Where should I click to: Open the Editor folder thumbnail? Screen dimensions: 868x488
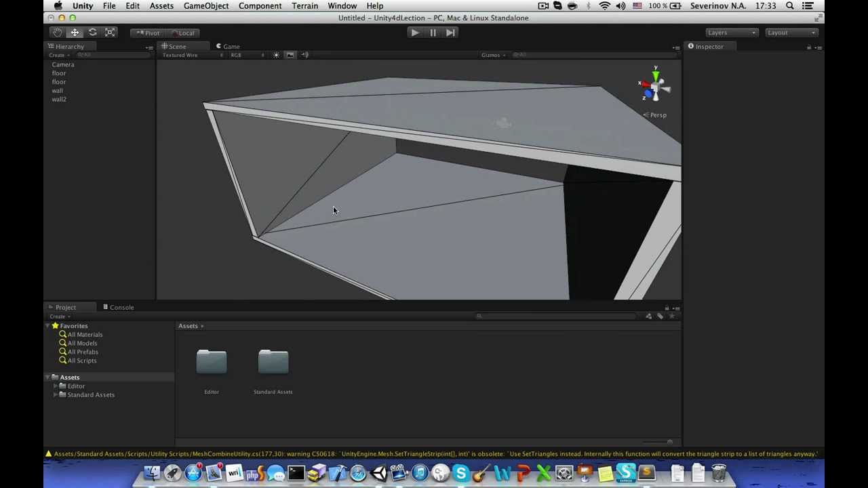click(212, 363)
